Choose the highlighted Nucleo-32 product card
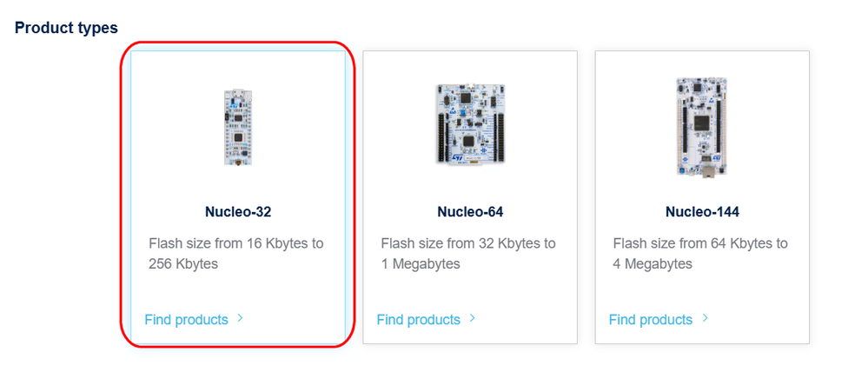This screenshot has height=379, width=868. coord(238,196)
